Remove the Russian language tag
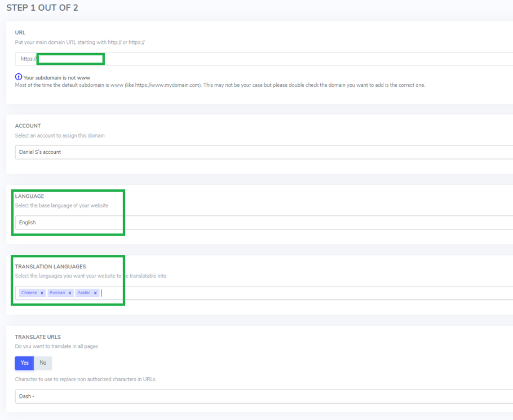Image resolution: width=513 pixels, height=420 pixels. (70, 293)
